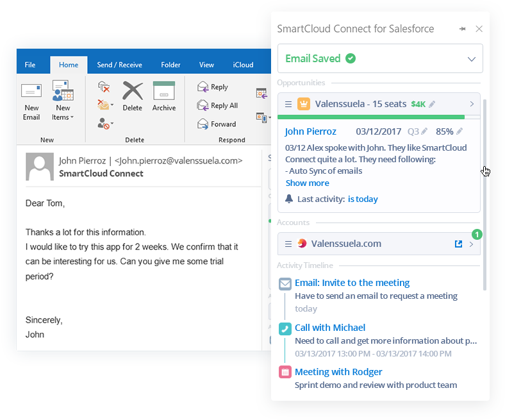Open the Valenssuela.com account hamburger menu
The width and height of the screenshot is (505, 420).
(x=288, y=244)
